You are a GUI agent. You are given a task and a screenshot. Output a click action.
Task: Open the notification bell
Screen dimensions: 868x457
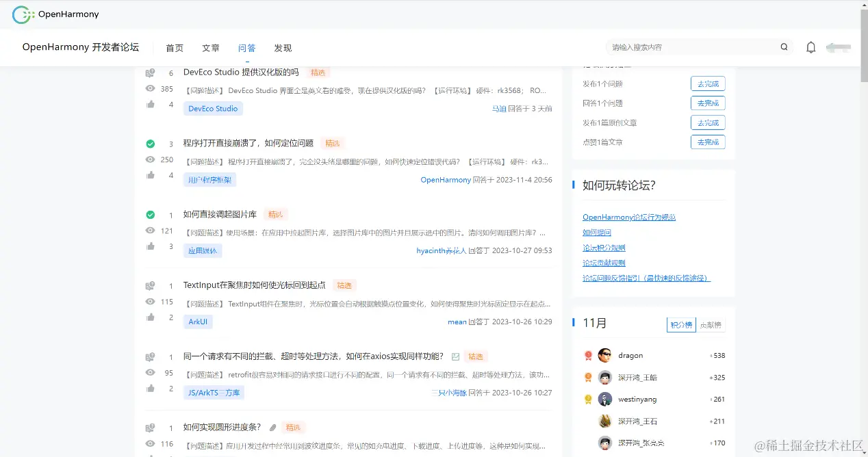810,47
